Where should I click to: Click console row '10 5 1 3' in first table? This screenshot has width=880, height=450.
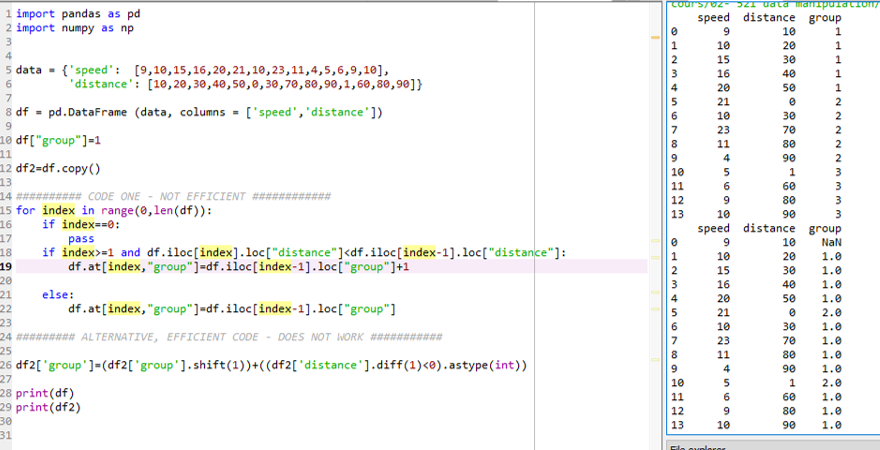756,172
